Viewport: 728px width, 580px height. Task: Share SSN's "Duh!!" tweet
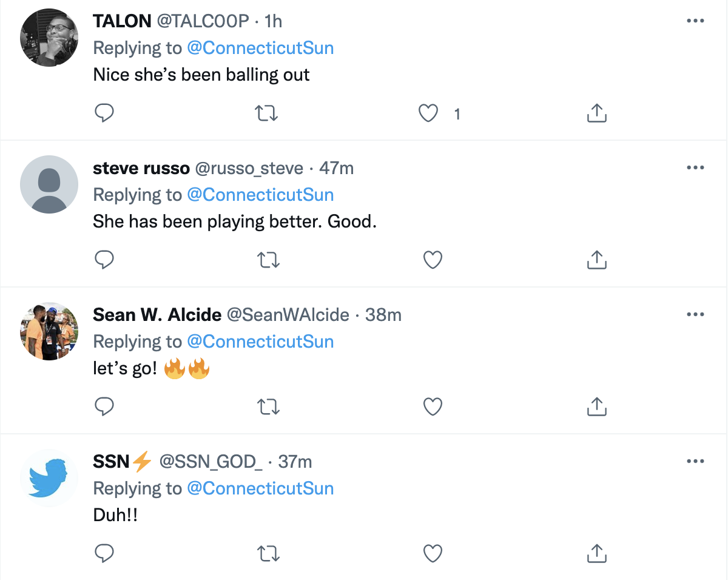[x=597, y=553]
